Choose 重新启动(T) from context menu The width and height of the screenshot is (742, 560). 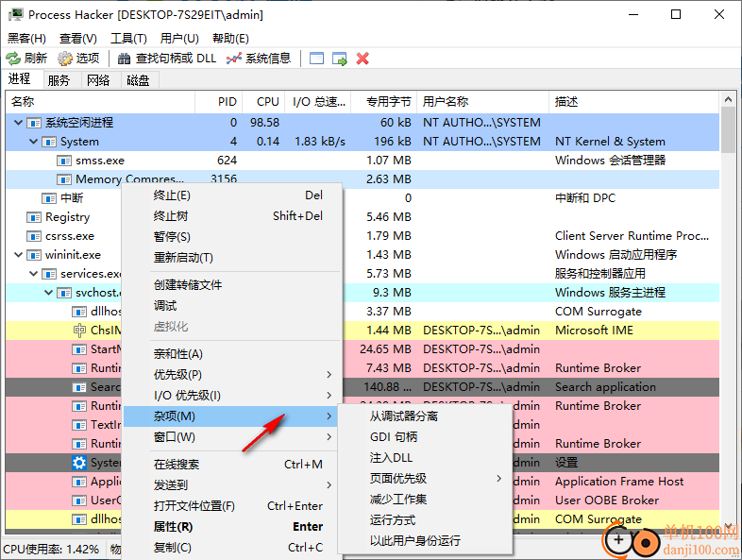(232, 258)
